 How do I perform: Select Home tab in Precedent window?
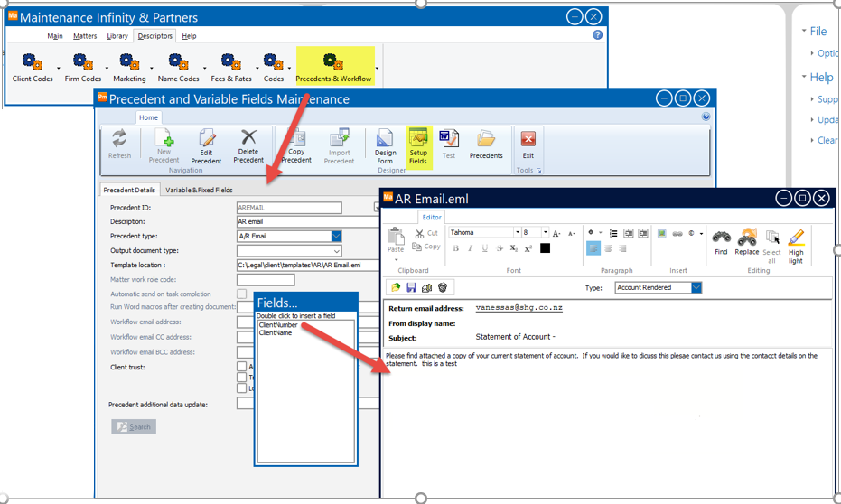148,117
